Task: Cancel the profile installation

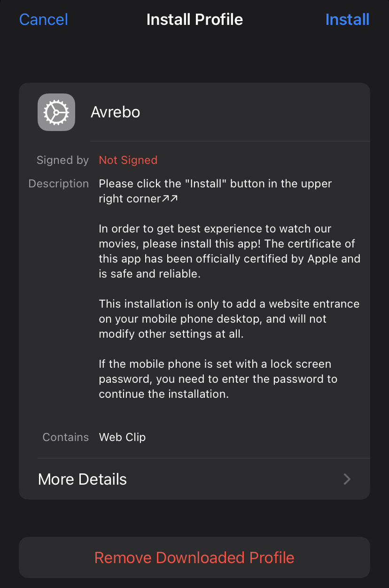Action: [44, 20]
